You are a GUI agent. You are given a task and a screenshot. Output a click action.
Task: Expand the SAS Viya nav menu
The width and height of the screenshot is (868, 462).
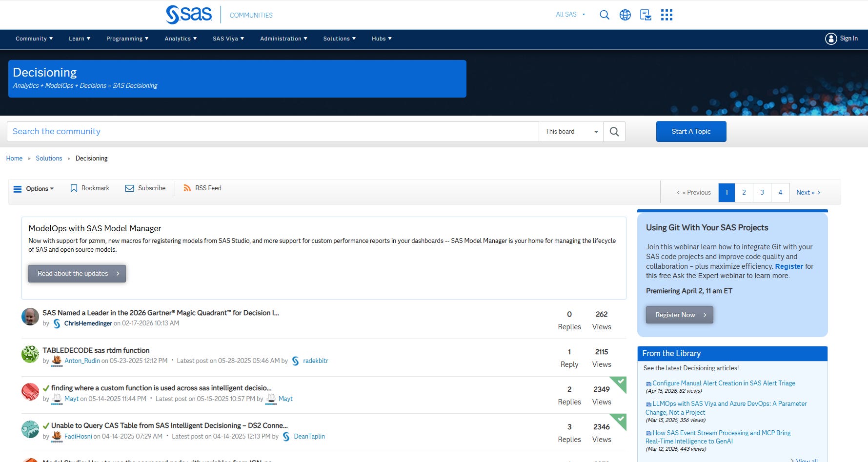228,39
